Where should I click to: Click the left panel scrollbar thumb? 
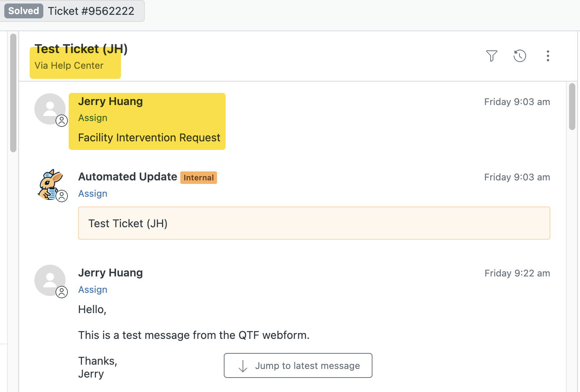[x=13, y=93]
